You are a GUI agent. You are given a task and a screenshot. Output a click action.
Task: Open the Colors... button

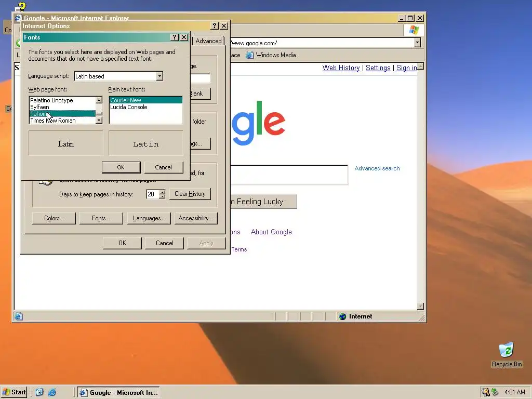(54, 218)
